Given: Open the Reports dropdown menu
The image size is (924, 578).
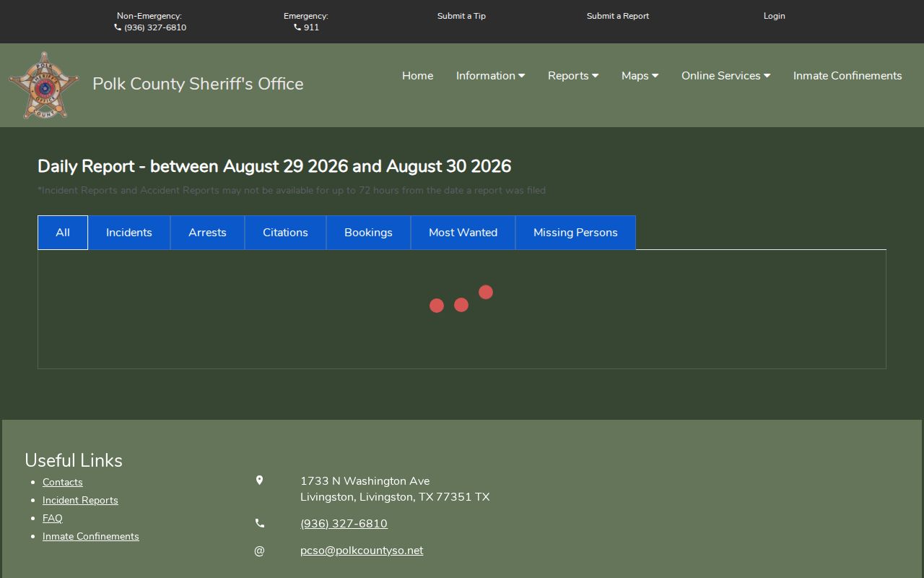Looking at the screenshot, I should click(573, 76).
